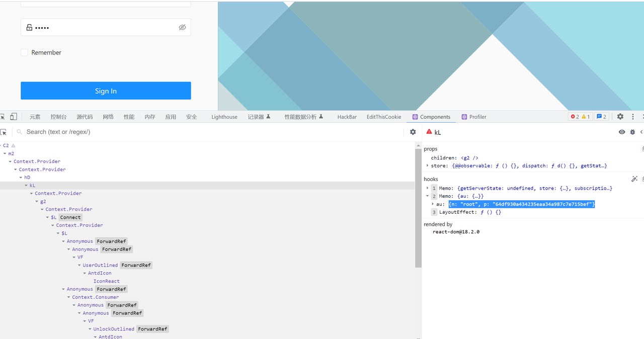
Task: Click the eye icon to inspect kL DOM element
Action: click(622, 132)
